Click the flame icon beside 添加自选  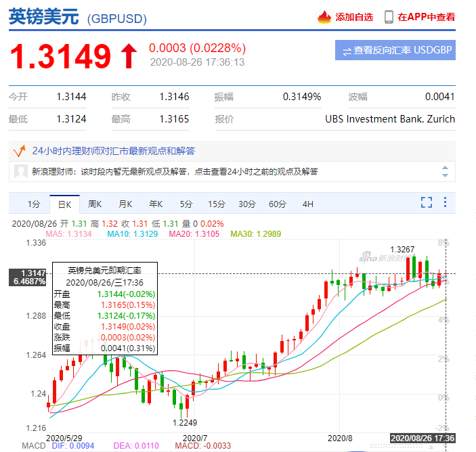[x=325, y=17]
